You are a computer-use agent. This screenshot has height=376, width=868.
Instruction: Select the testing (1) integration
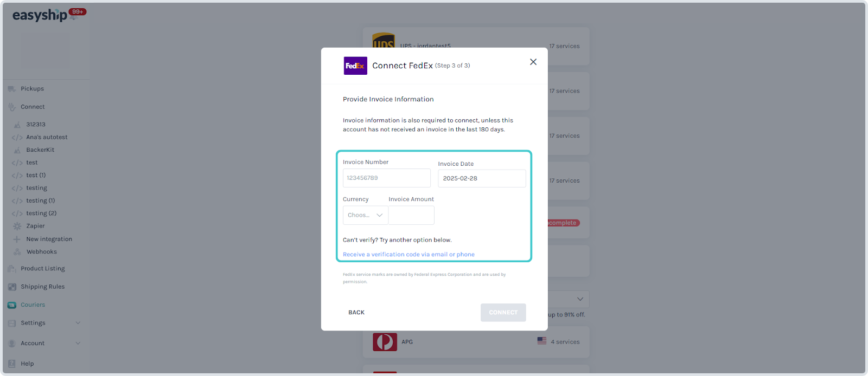(x=41, y=201)
